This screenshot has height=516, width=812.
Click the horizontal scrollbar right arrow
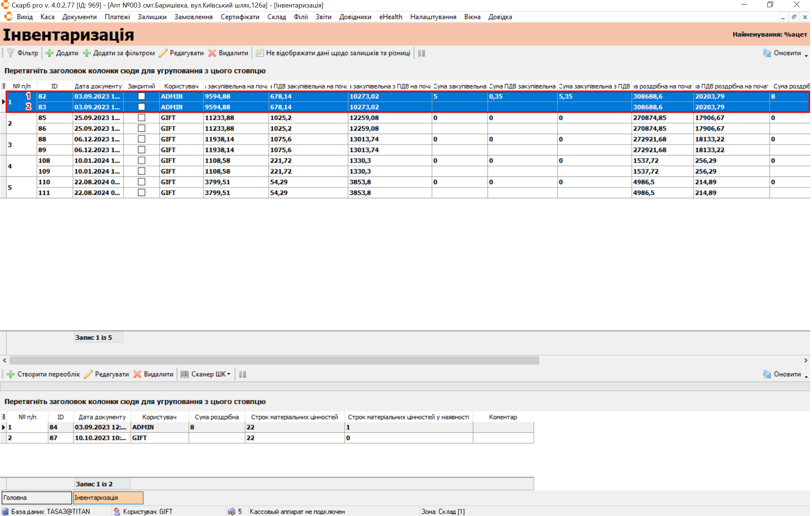[x=806, y=360]
